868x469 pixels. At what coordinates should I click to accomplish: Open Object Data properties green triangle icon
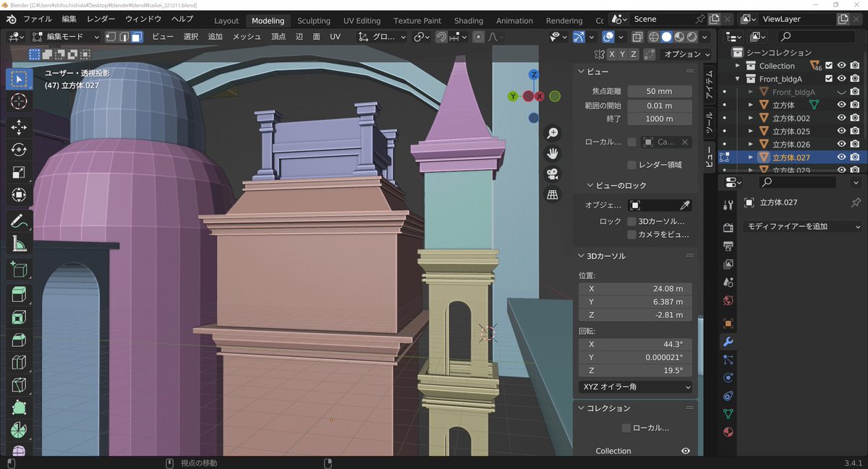[728, 414]
